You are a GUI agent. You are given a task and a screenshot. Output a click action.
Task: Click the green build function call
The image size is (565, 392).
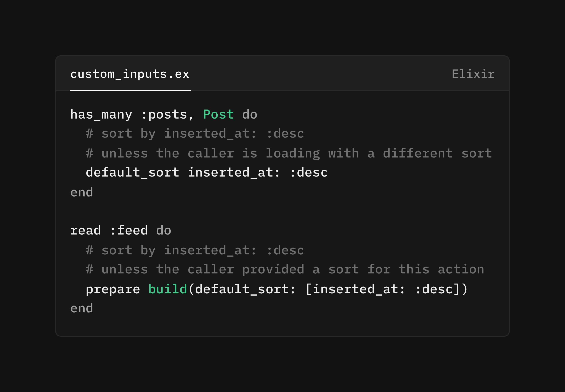tap(168, 289)
